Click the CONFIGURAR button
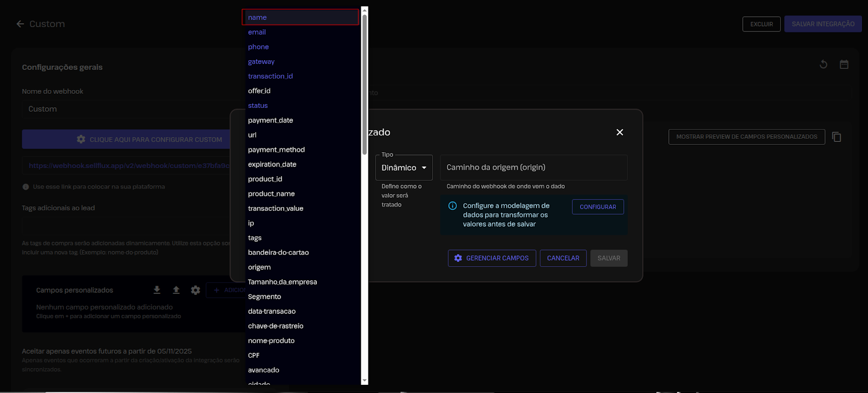The image size is (868, 393). pos(597,207)
